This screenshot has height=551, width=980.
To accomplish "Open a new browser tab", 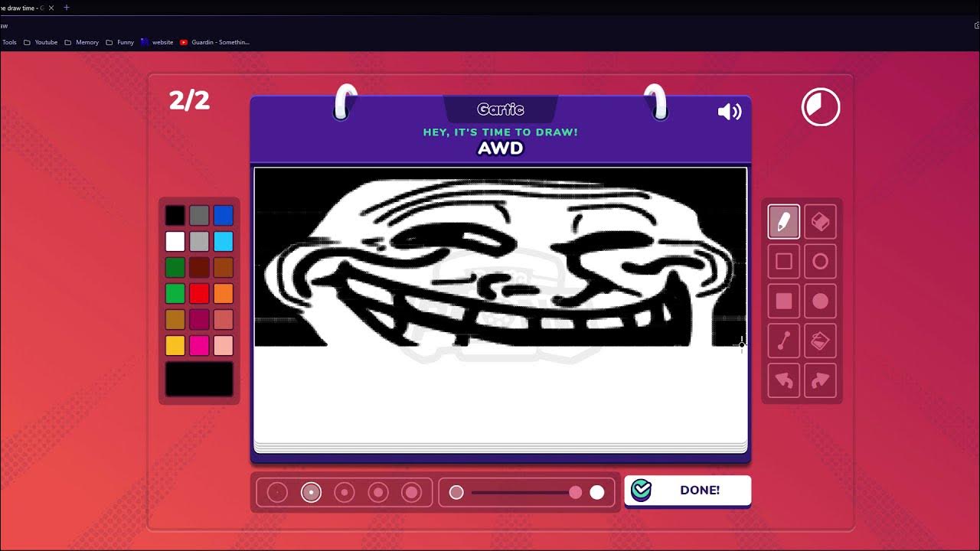I will 67,8.
